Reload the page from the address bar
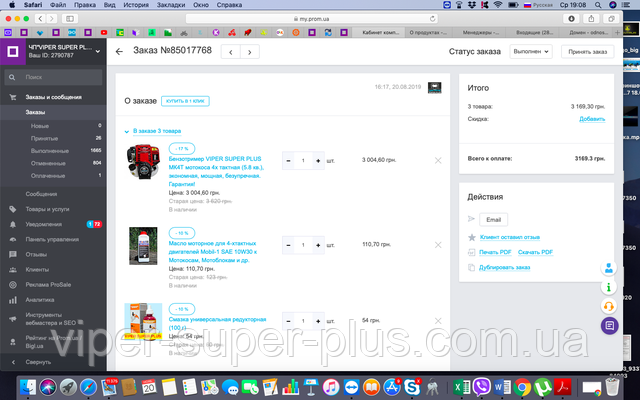This screenshot has width=640, height=400. (x=432, y=19)
